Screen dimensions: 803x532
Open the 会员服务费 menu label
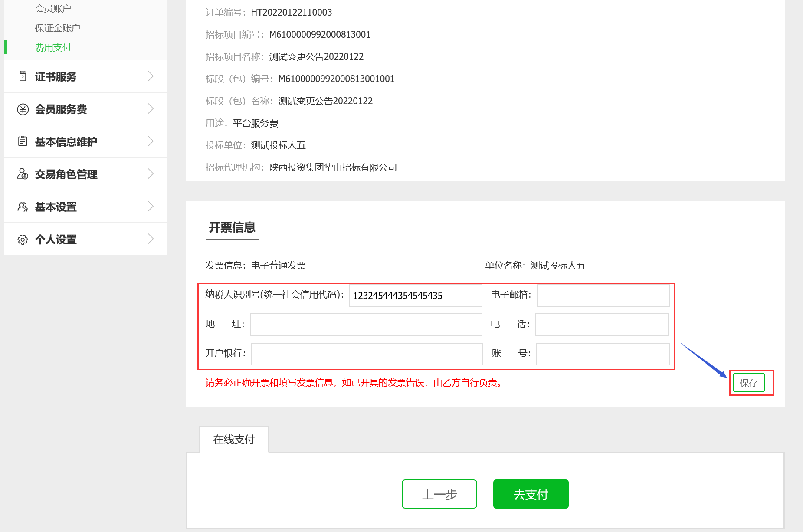[x=61, y=109]
